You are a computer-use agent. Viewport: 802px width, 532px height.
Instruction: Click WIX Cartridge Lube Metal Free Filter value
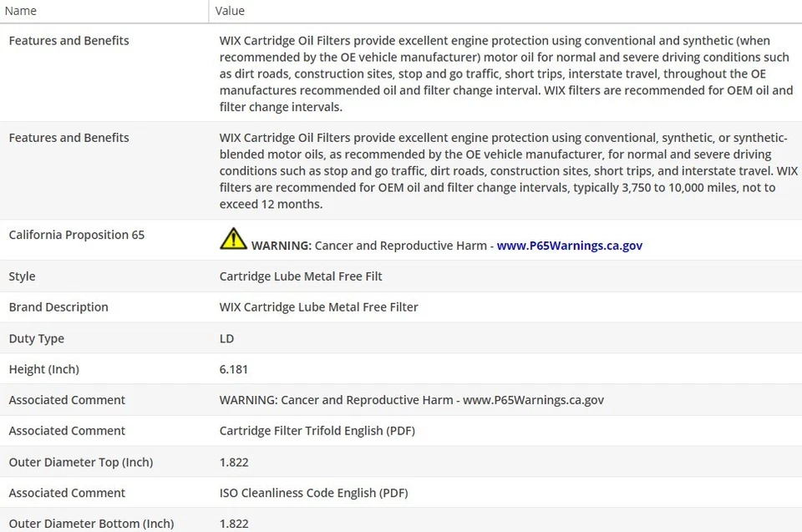click(319, 307)
